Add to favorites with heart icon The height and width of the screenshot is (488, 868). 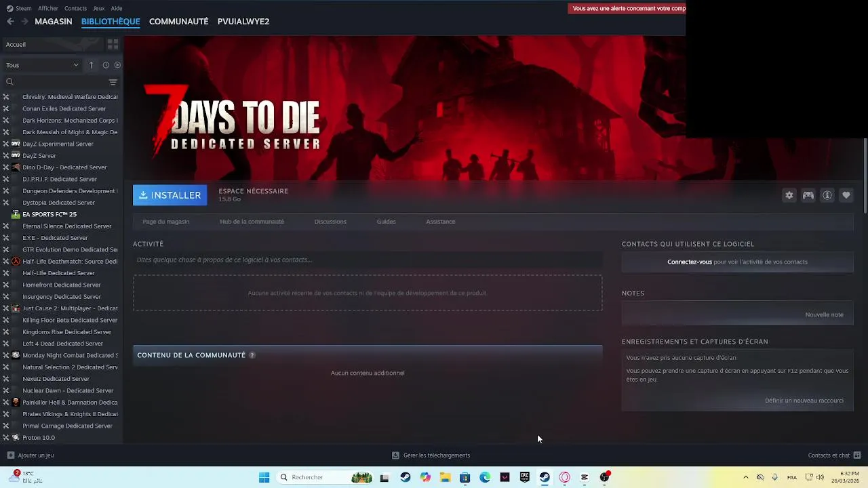pos(846,195)
